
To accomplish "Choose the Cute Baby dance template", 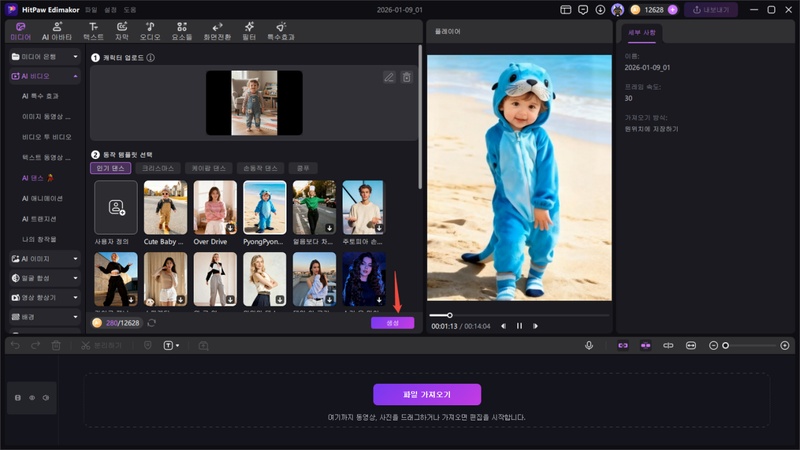I will 165,207.
